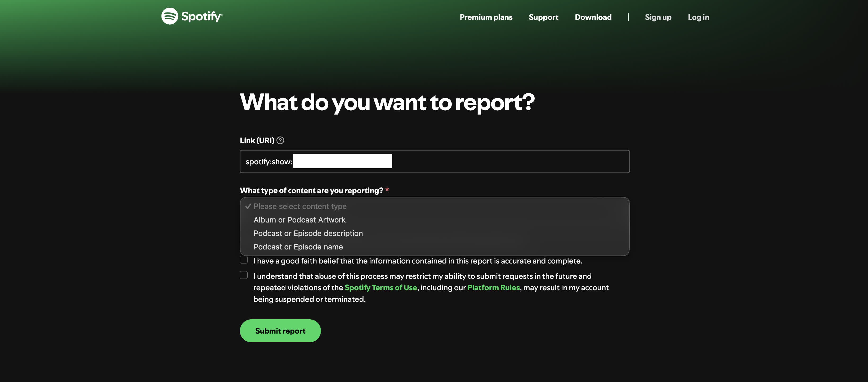868x382 pixels.
Task: Select 'Podcast or Episode description' content type
Action: 308,233
